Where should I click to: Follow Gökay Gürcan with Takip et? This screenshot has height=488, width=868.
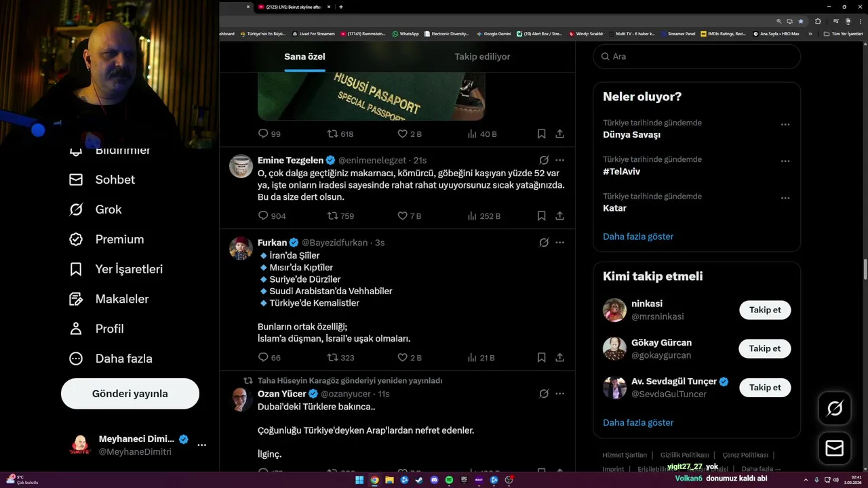click(765, 348)
